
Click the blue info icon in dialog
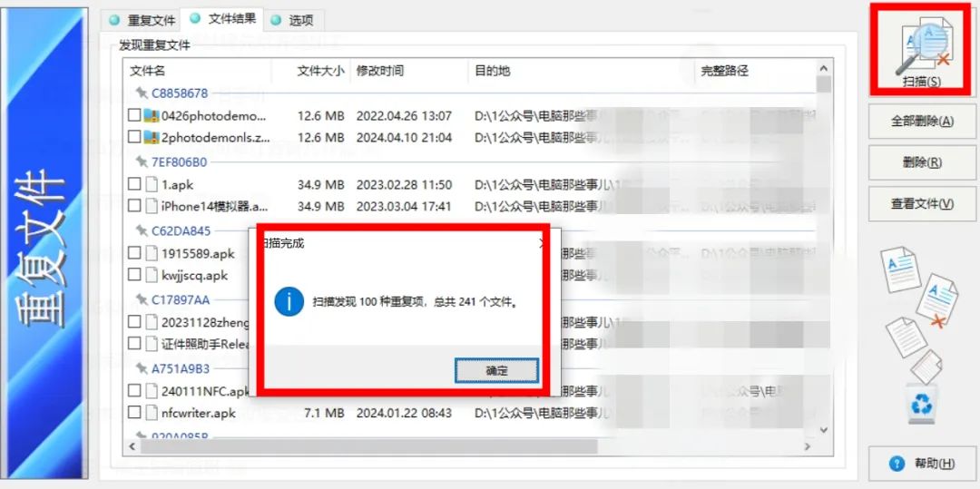coord(289,302)
